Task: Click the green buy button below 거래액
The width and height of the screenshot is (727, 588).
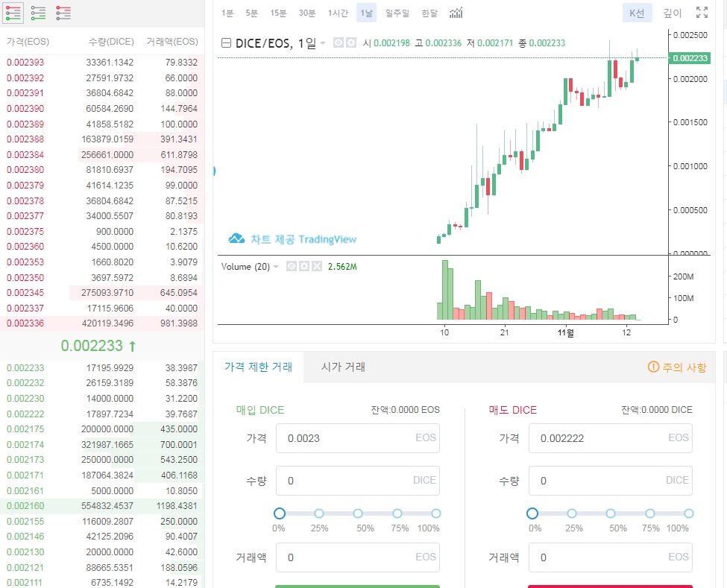Action: click(x=357, y=587)
